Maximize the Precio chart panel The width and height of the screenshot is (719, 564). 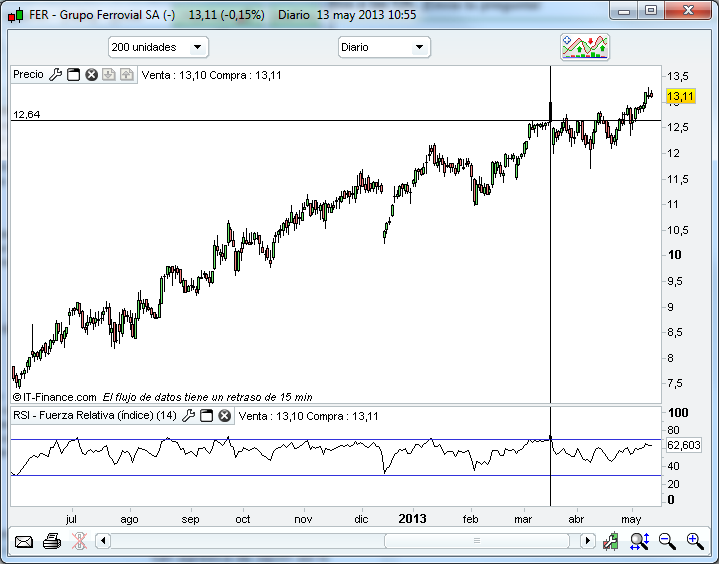pyautogui.click(x=74, y=74)
